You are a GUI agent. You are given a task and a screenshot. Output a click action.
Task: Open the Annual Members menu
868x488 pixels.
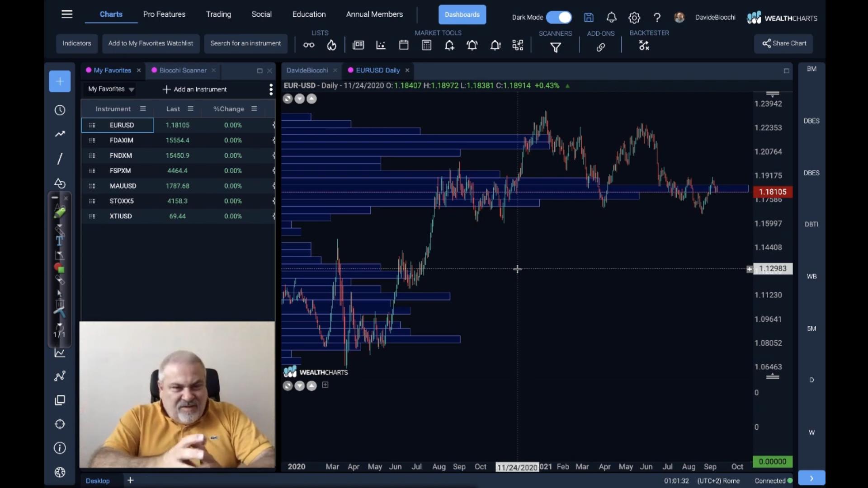(374, 14)
